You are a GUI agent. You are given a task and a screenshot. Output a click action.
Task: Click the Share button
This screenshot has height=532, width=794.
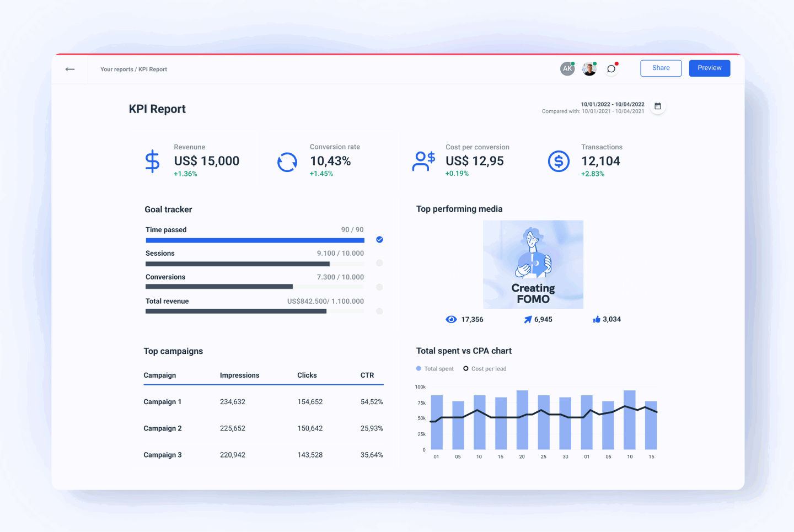tap(661, 68)
